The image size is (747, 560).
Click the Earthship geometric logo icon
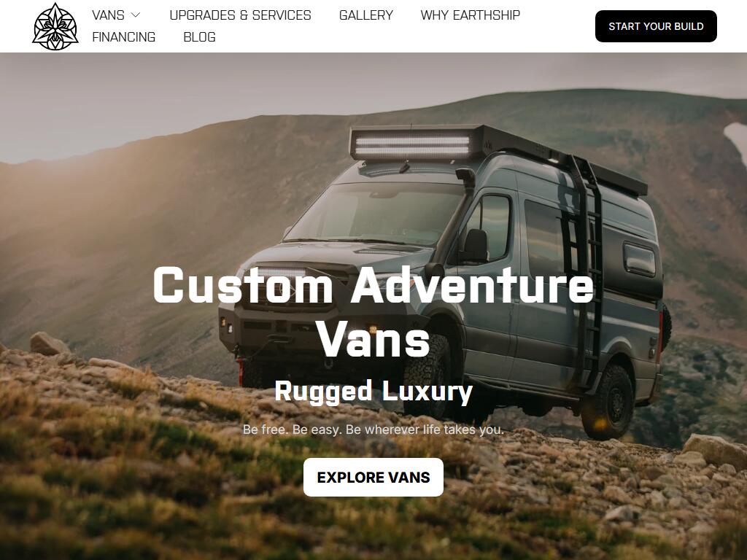pyautogui.click(x=55, y=27)
